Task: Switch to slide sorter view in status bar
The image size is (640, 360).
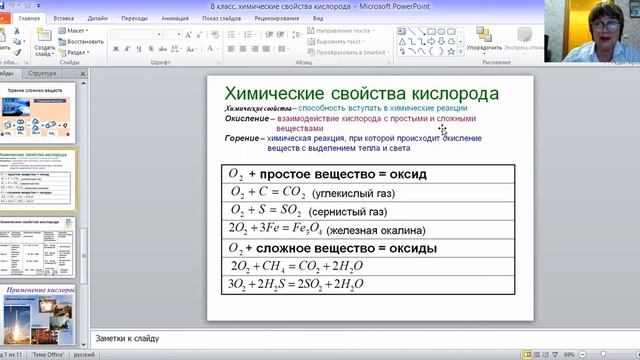Action: [x=537, y=355]
